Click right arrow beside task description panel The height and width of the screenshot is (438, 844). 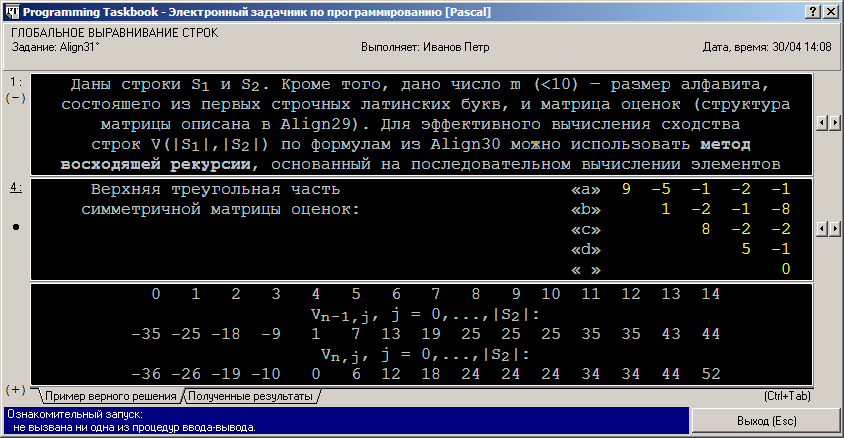coord(834,123)
